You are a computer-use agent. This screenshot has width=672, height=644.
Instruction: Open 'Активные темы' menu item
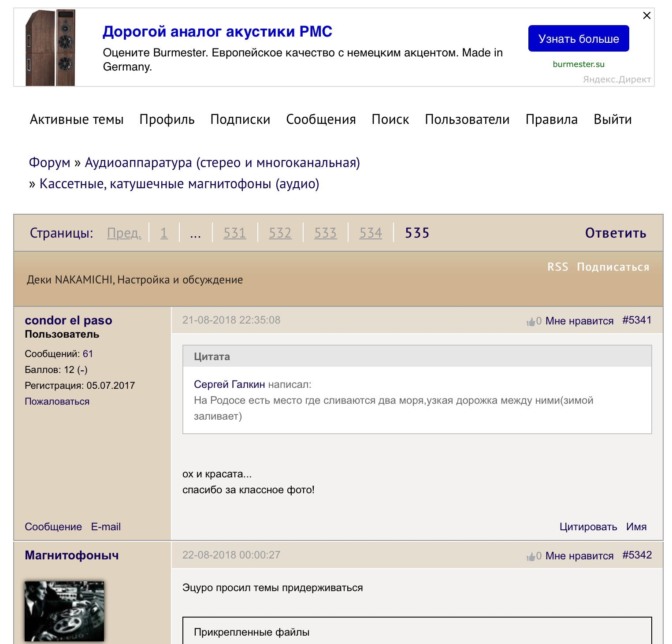tap(77, 119)
